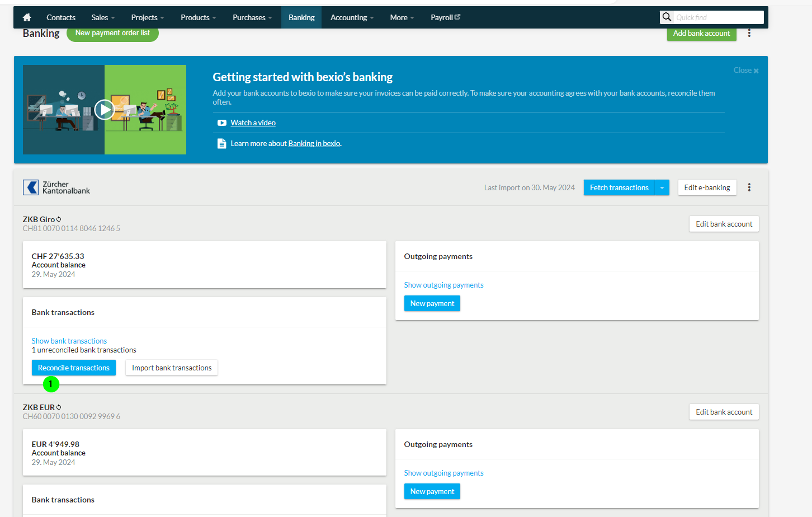Viewport: 812px width, 517px height.
Task: Select the Banking tab in navbar
Action: pyautogui.click(x=301, y=17)
